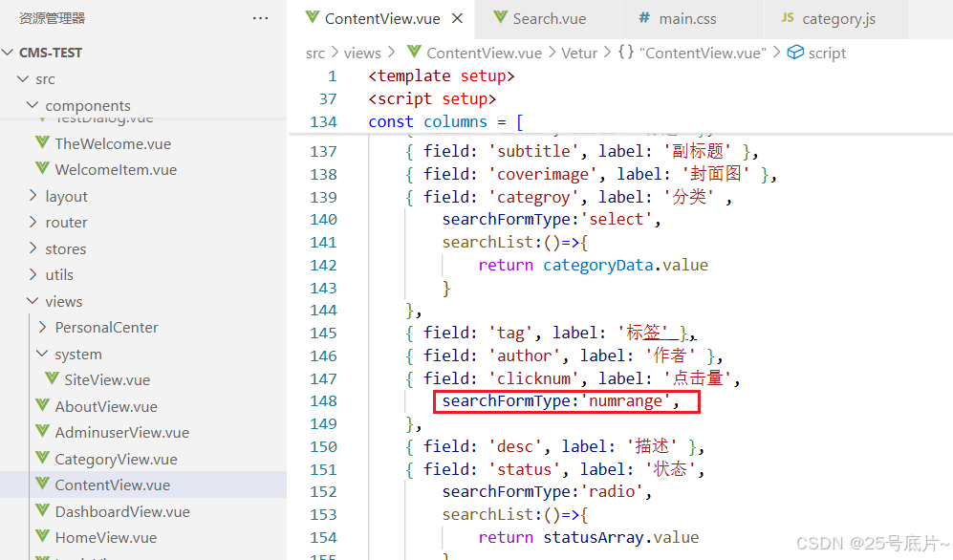Switch to the Search.vue tab
953x560 pixels.
[549, 19]
